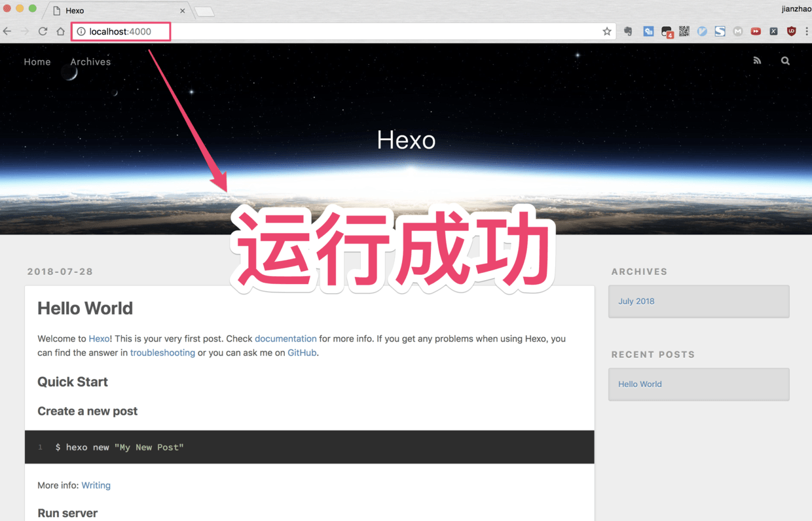Open the gray circular M extension
Screen dimensions: 812x521
click(738, 31)
